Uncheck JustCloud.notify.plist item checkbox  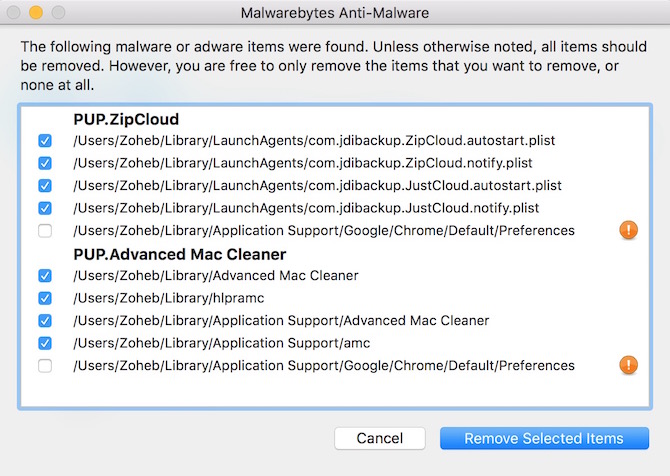(x=45, y=208)
